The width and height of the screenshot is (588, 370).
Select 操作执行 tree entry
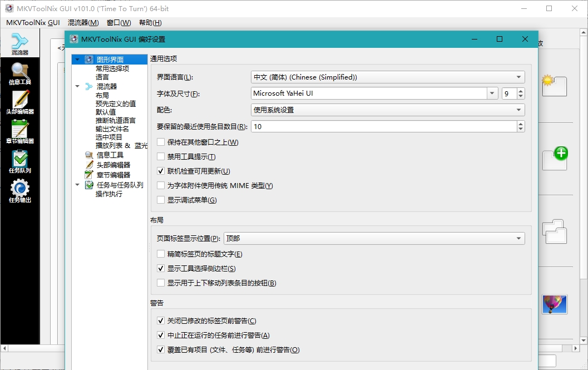click(x=108, y=194)
